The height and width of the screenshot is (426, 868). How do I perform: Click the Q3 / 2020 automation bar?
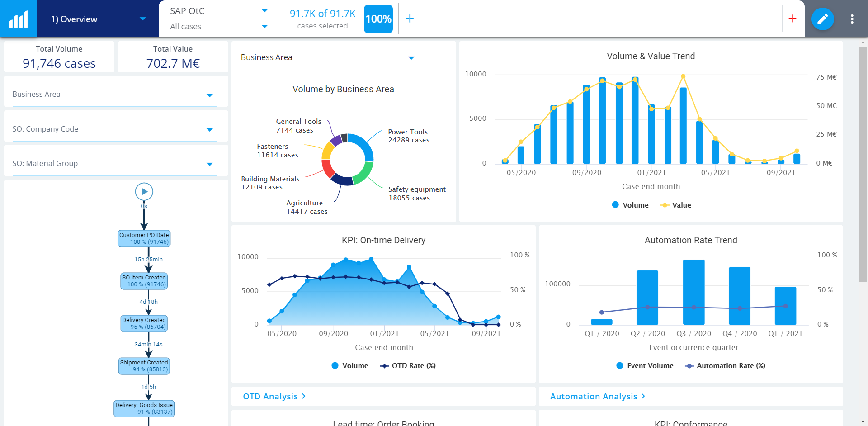point(693,292)
